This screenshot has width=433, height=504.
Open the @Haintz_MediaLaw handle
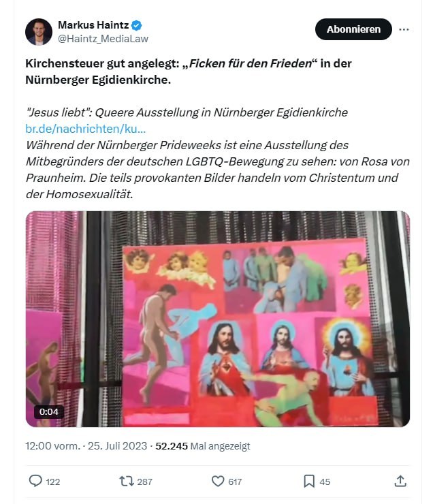103,39
